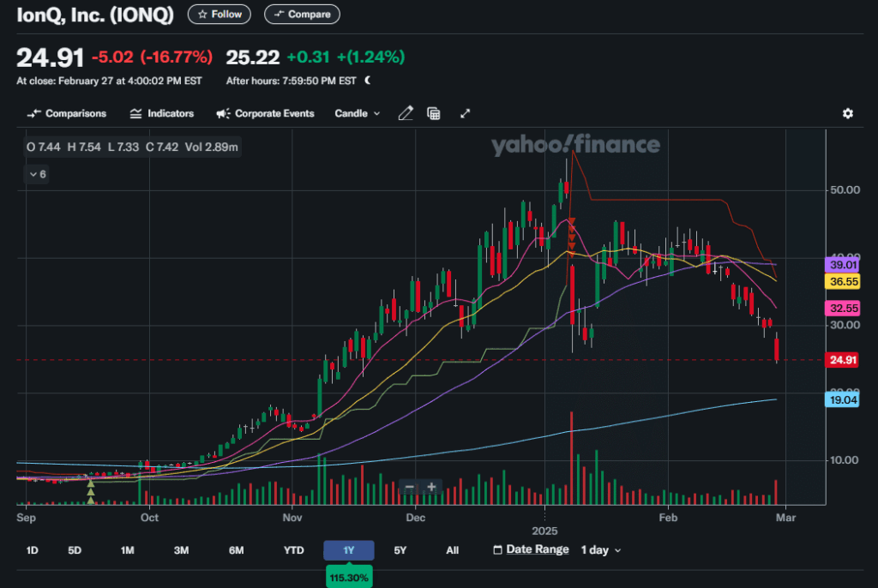Open the Indicators panel

point(161,113)
